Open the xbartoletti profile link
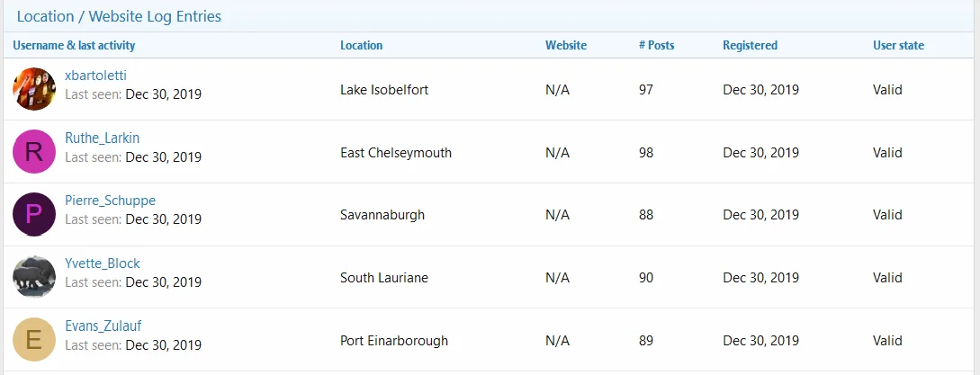980x375 pixels. [x=95, y=76]
